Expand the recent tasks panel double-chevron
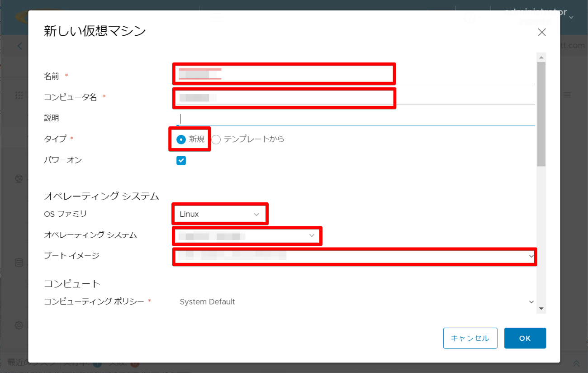The image size is (588, 373). click(x=576, y=363)
